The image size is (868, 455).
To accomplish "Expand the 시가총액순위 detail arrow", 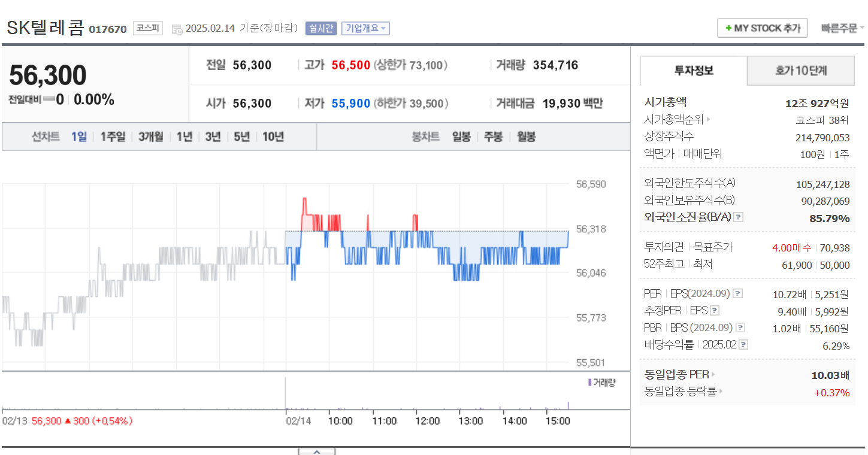I will point(709,119).
